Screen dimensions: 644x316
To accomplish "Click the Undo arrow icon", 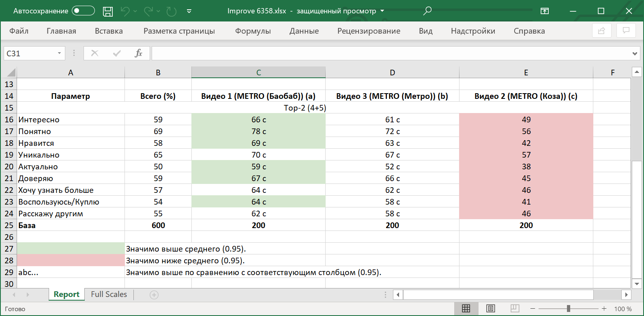I will (125, 11).
